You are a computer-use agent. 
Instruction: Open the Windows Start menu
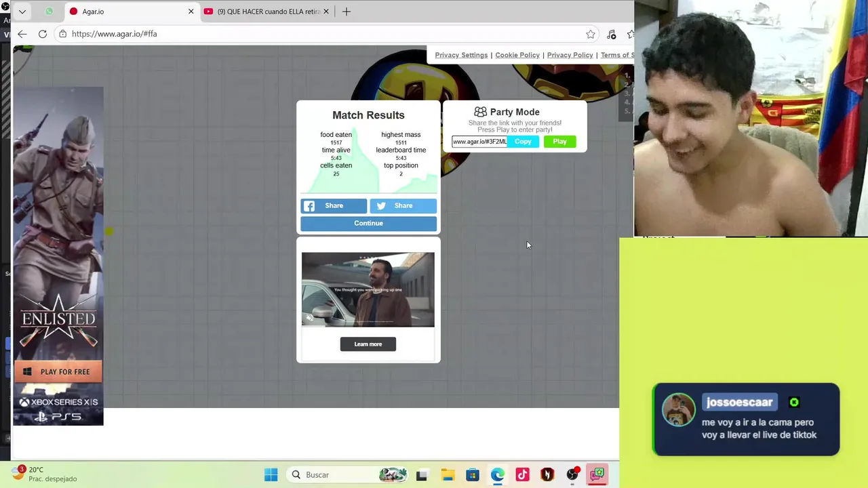(x=271, y=475)
